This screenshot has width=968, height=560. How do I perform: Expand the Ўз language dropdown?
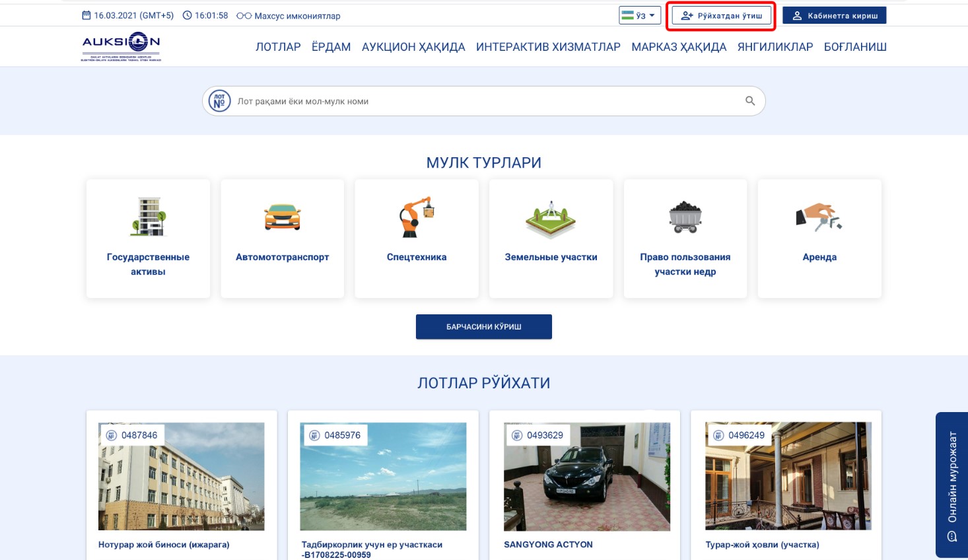[639, 15]
